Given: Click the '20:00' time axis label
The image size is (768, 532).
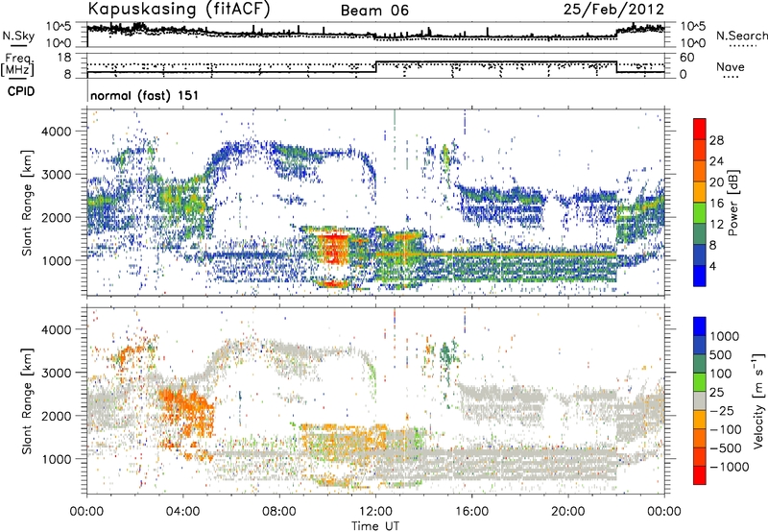Looking at the screenshot, I should [x=568, y=512].
